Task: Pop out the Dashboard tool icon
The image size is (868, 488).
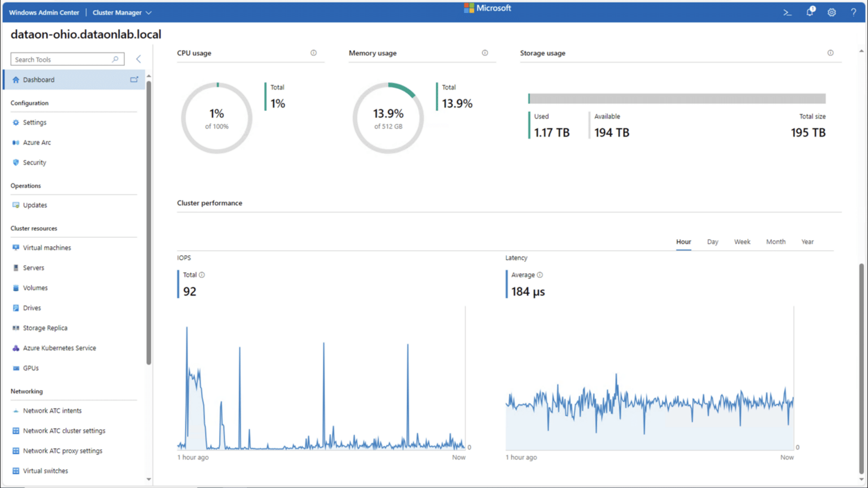Action: coord(134,80)
